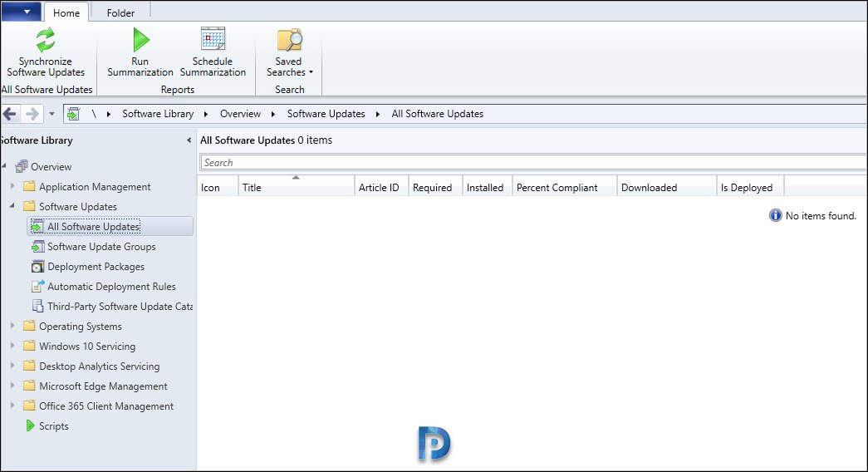Switch to the Folder ribbon tab
Viewport: 868px width, 472px height.
120,12
